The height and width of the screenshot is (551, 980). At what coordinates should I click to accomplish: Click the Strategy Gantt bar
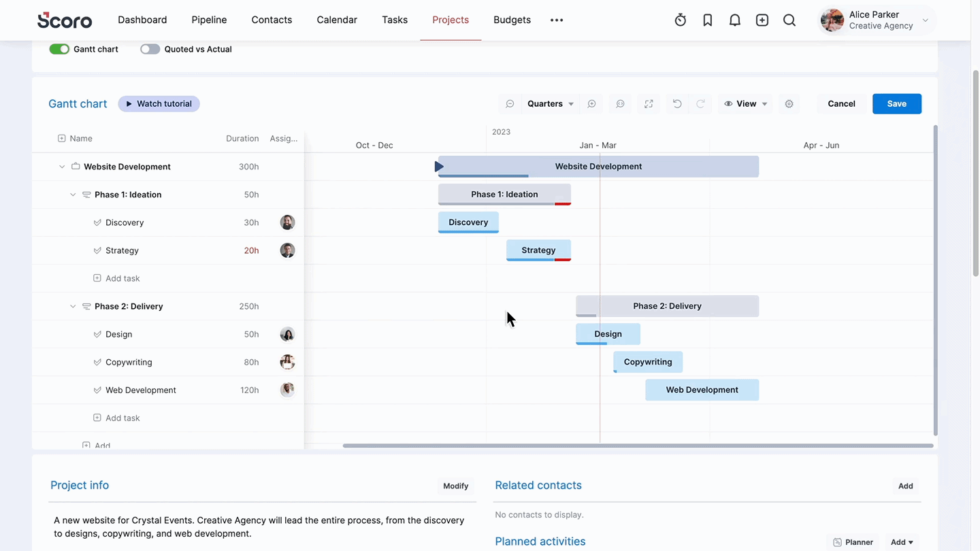(x=538, y=250)
